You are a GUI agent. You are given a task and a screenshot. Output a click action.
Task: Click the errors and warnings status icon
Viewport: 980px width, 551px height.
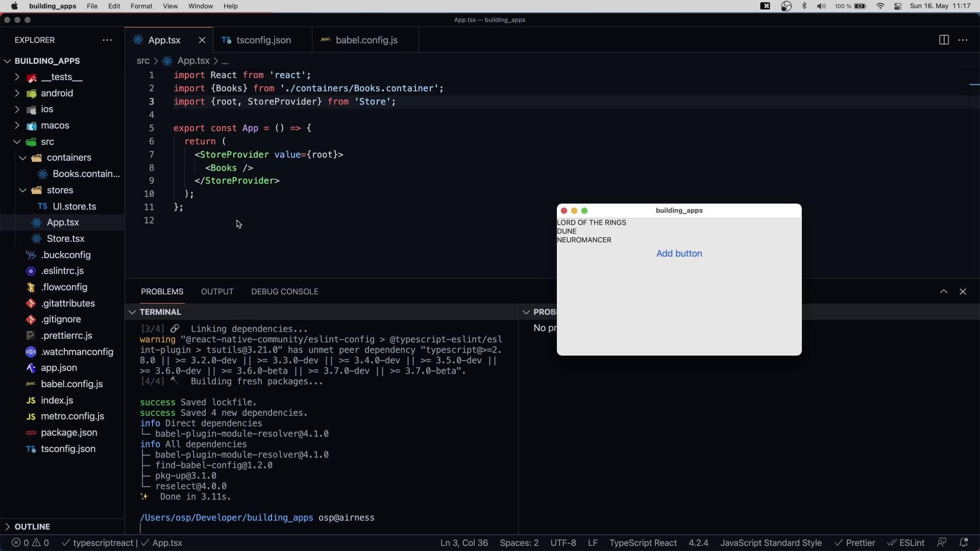(31, 543)
